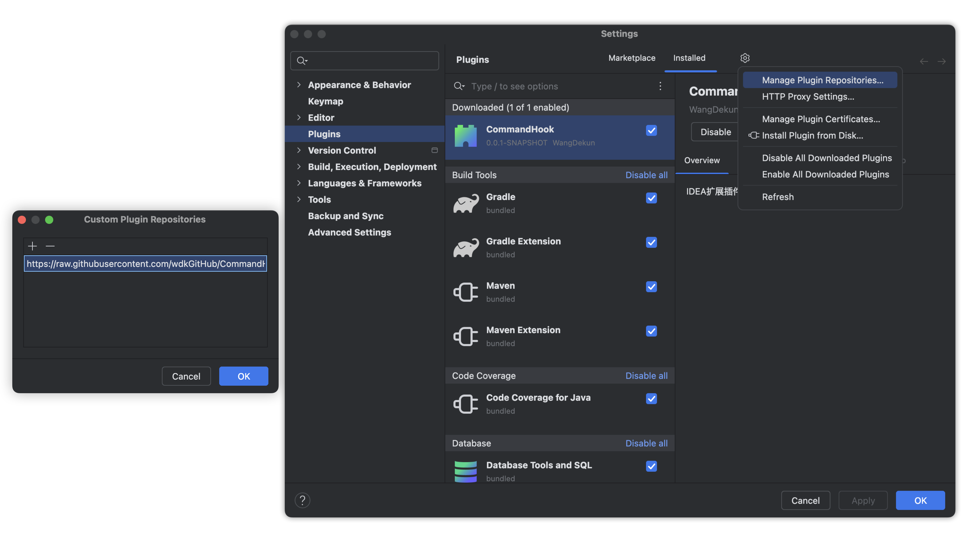
Task: Click the help question mark icon
Action: 303,500
